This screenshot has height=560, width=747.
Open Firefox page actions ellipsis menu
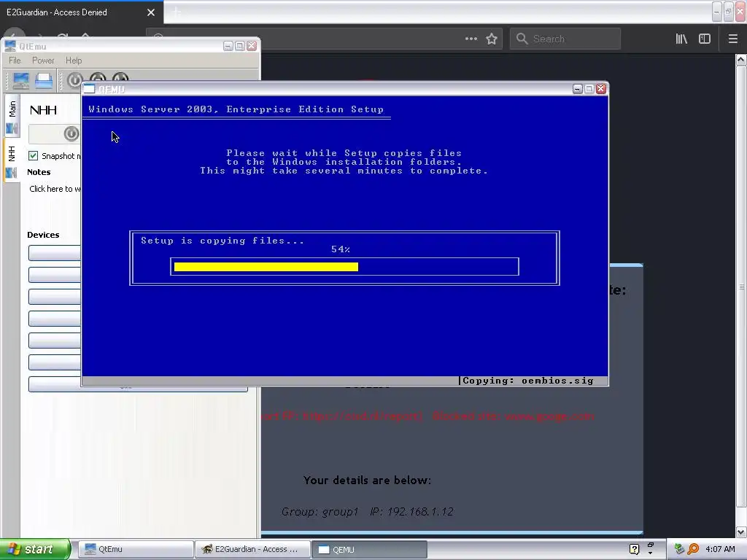471,39
